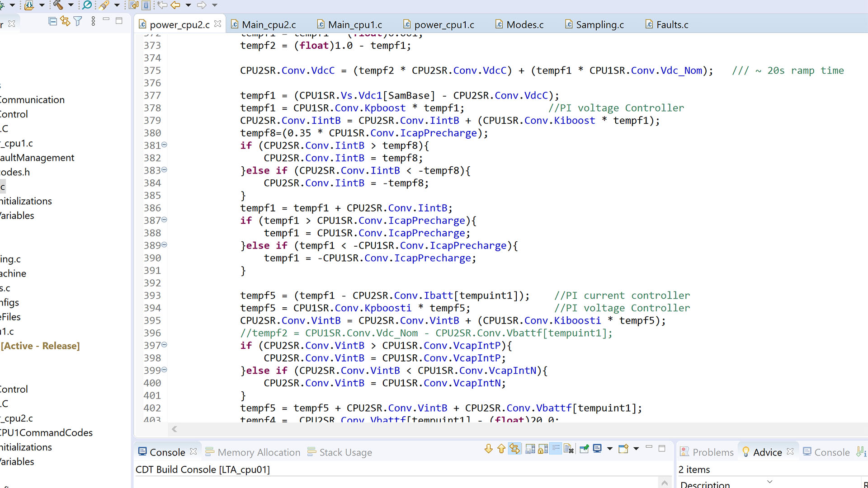Collapse all items in Project Explorer
The height and width of the screenshot is (488, 868).
(x=52, y=21)
